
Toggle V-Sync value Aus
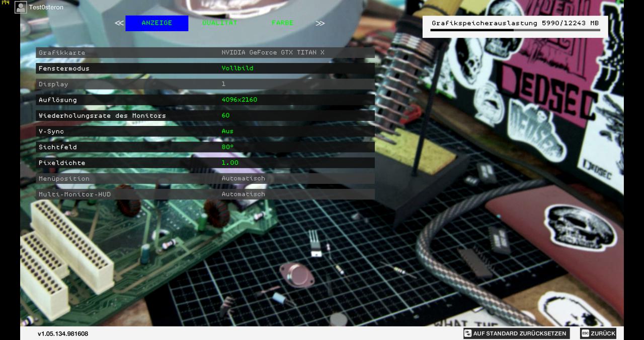pos(227,131)
